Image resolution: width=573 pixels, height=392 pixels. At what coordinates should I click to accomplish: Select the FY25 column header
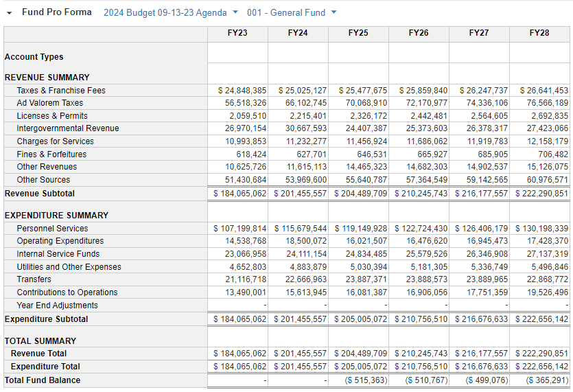click(x=358, y=33)
